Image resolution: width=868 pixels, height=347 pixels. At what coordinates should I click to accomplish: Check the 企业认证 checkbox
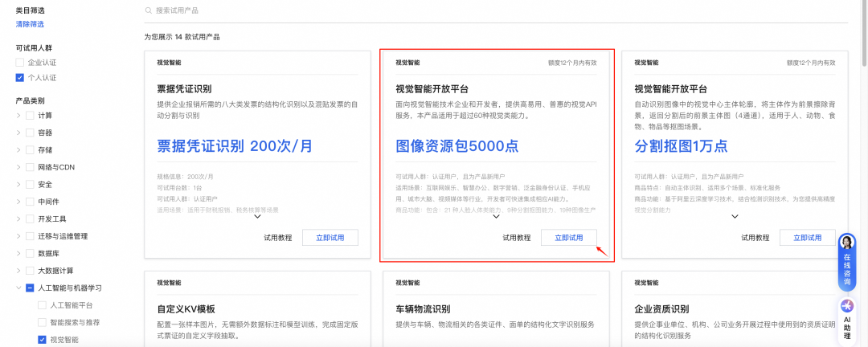coord(20,63)
